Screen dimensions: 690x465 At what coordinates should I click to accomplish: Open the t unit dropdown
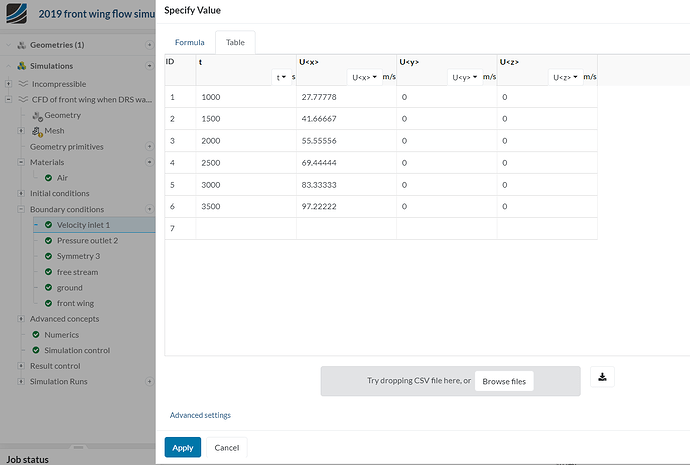click(281, 77)
